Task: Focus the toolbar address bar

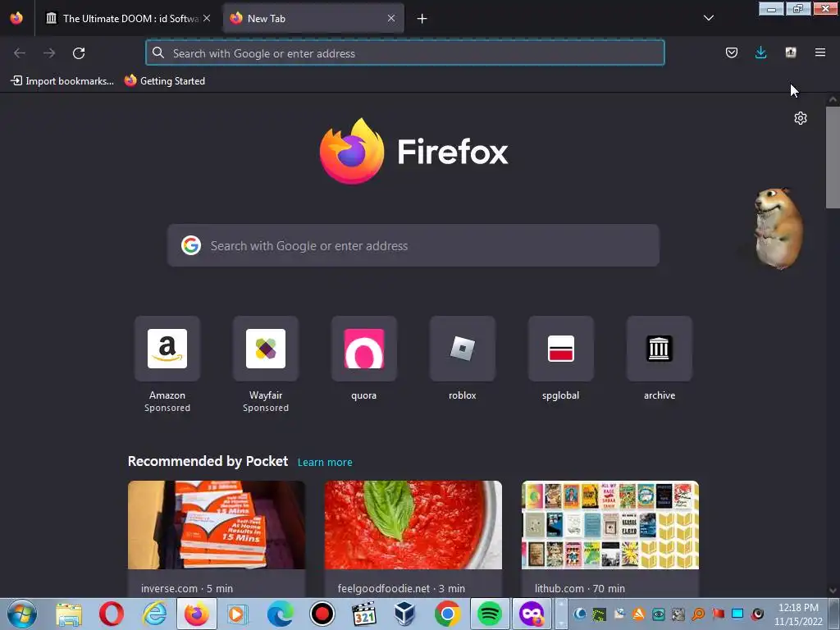Action: click(x=405, y=53)
